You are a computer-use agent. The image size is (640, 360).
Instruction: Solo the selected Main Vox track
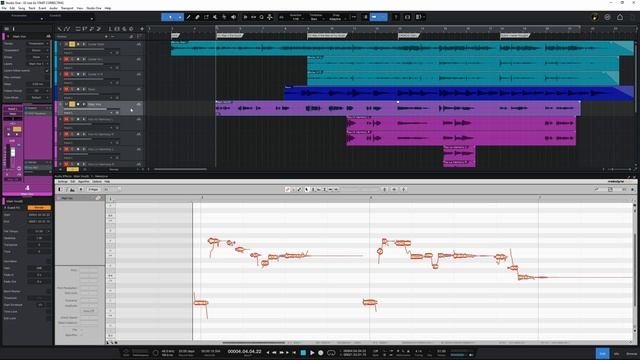click(72, 104)
